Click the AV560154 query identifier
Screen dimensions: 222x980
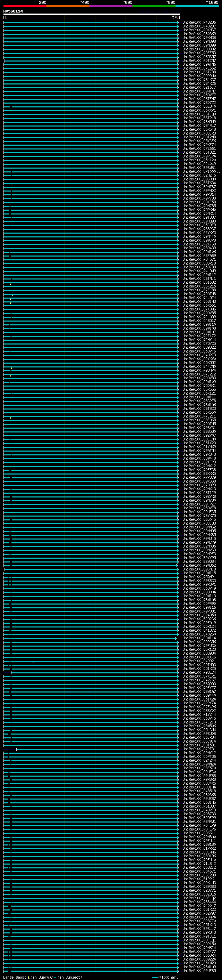[13, 11]
